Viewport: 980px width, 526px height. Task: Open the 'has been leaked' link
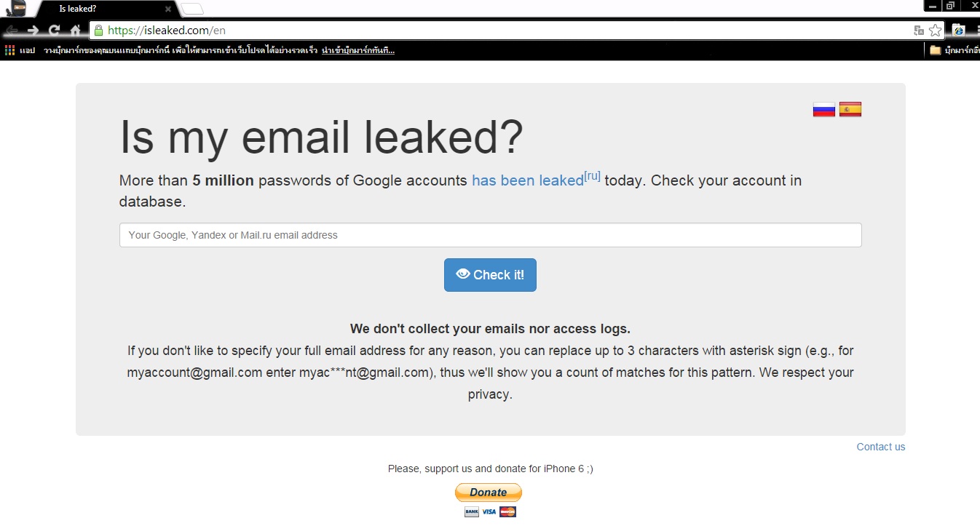click(x=527, y=180)
